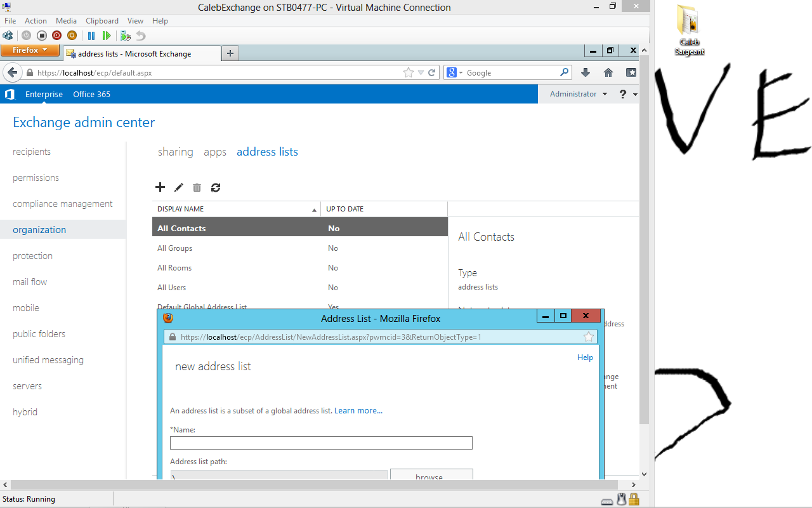Click the green Reset icon in VM toolbar

(107, 36)
